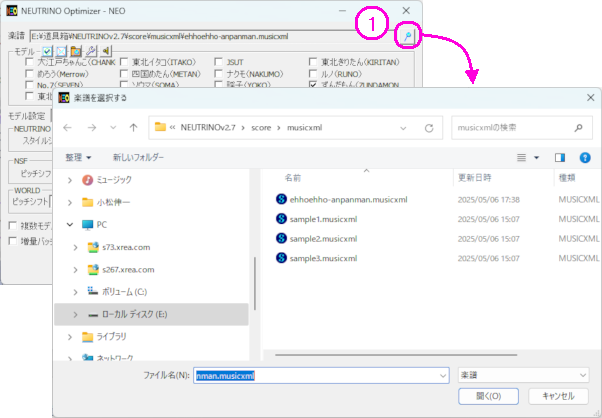This screenshot has height=418, width=602.
Task: Open the view options dropdown arrow
Action: coord(536,158)
